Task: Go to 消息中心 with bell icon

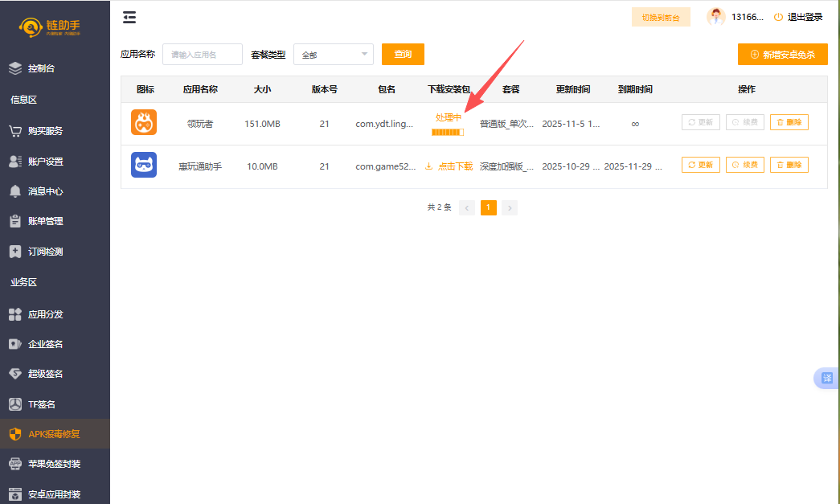Action: coord(45,191)
